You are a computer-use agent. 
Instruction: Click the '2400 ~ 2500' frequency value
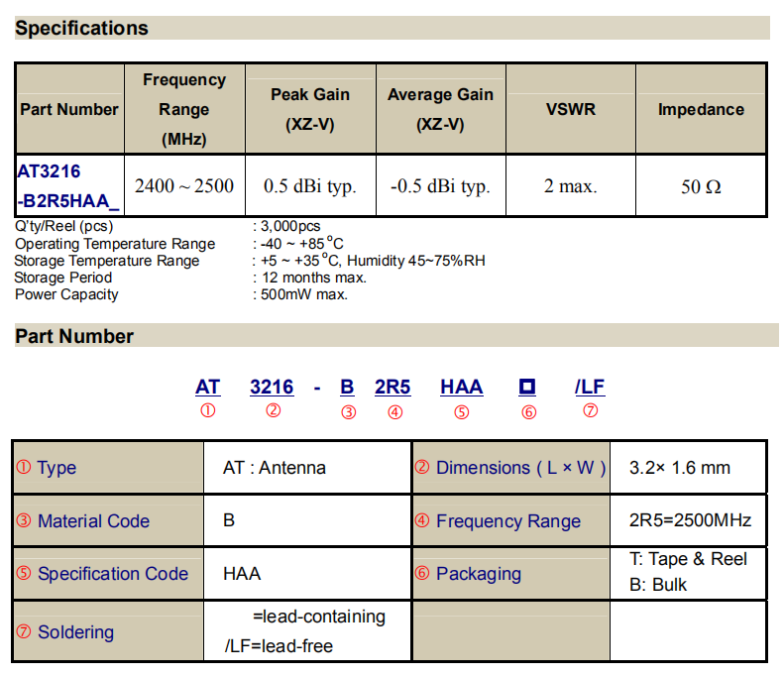184,186
